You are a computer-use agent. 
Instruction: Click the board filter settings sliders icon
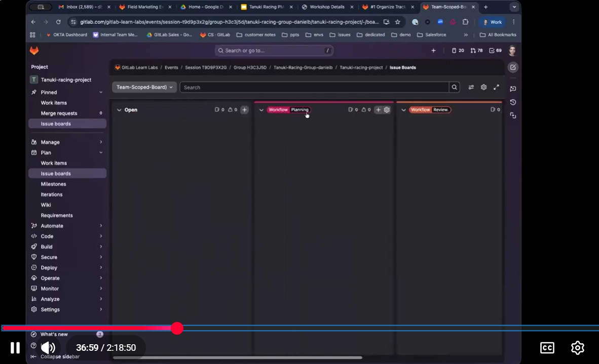(470, 87)
